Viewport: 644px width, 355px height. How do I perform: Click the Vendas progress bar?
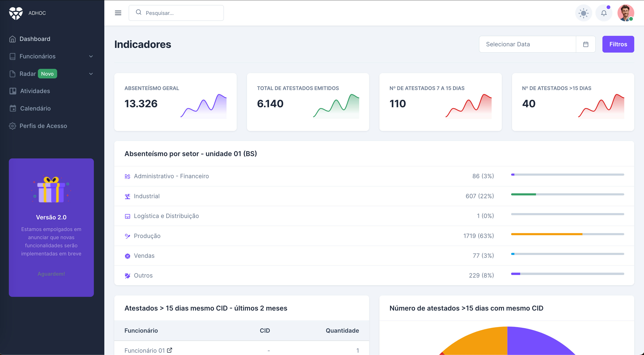pos(568,254)
